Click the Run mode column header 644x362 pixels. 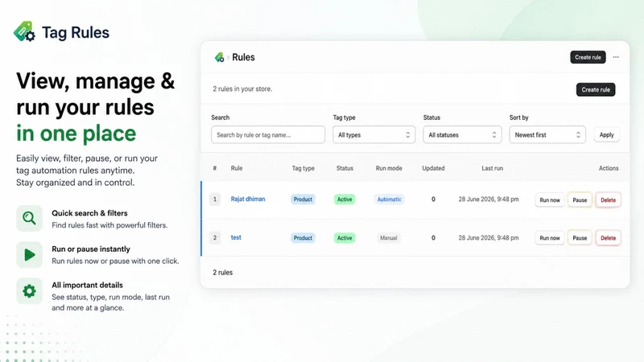389,168
